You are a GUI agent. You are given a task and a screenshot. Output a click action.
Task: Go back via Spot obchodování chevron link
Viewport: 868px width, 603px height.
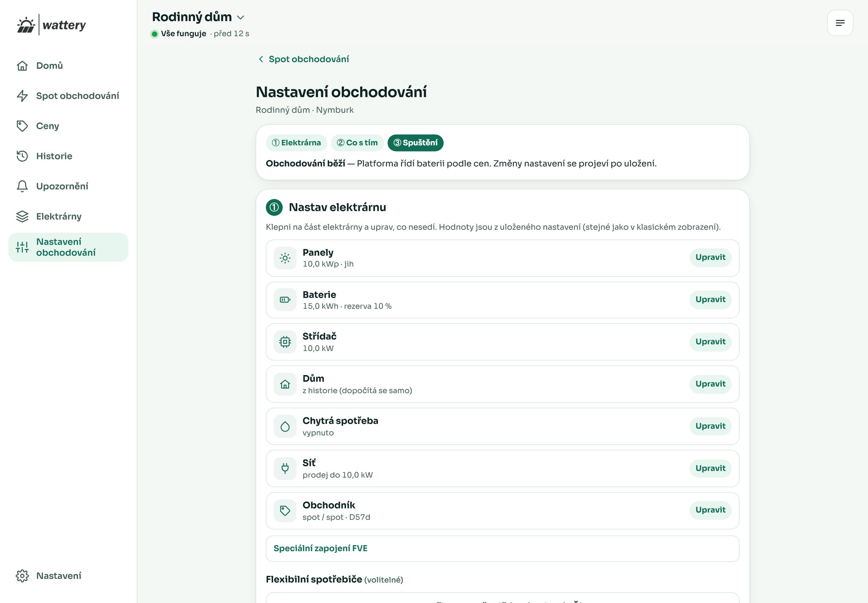303,59
